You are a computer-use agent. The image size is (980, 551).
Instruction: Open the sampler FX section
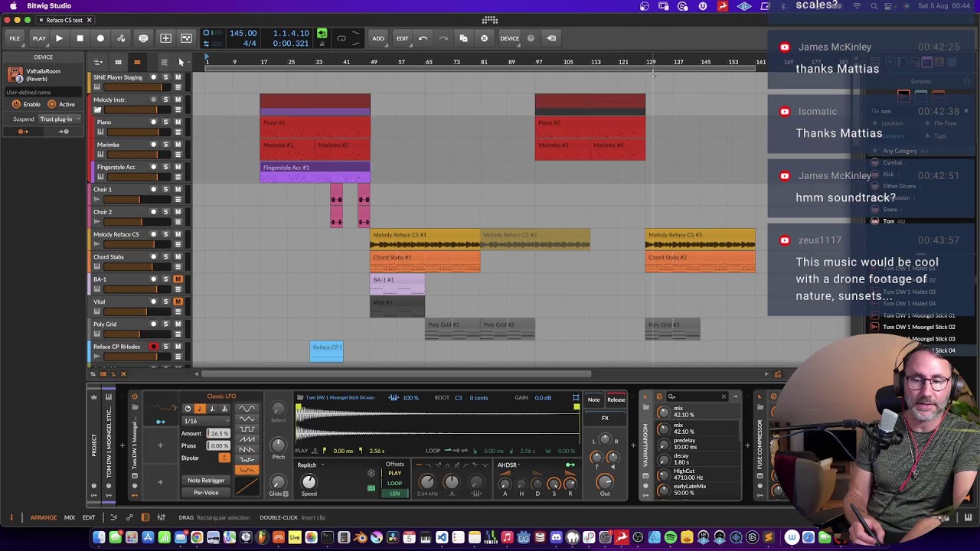(605, 418)
